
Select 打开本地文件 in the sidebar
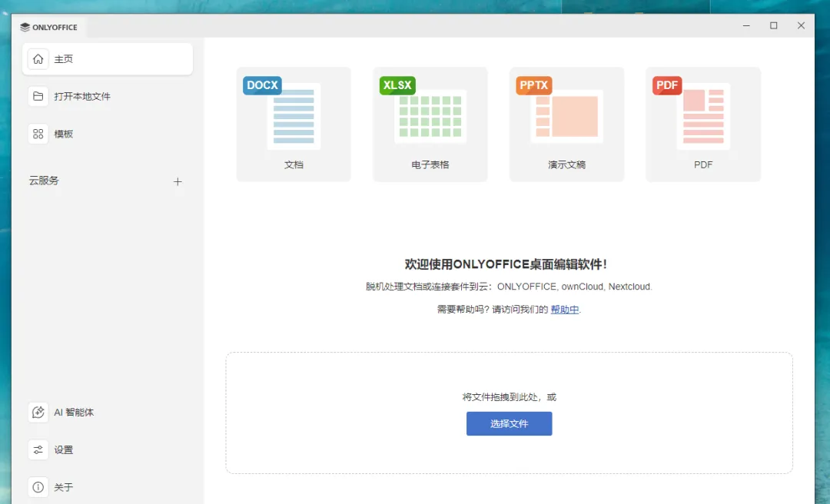[108, 96]
